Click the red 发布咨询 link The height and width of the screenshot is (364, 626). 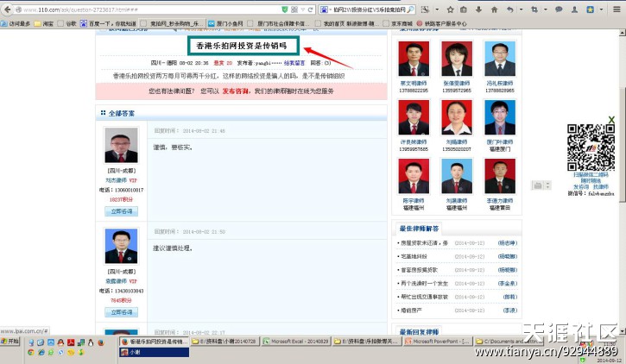235,91
